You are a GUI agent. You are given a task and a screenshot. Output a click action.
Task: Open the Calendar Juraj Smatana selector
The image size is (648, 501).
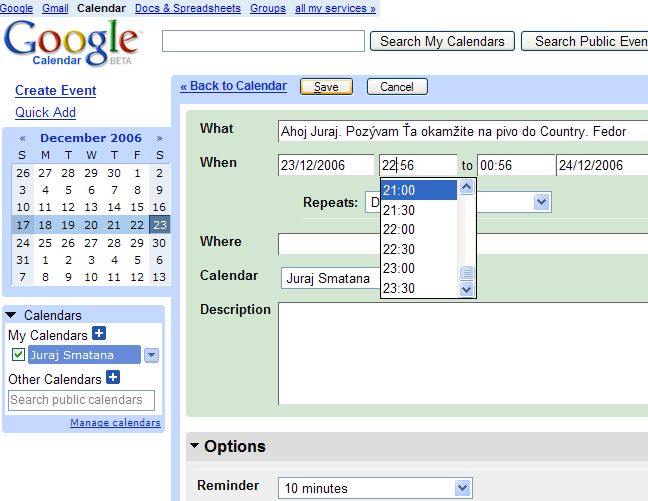point(331,278)
